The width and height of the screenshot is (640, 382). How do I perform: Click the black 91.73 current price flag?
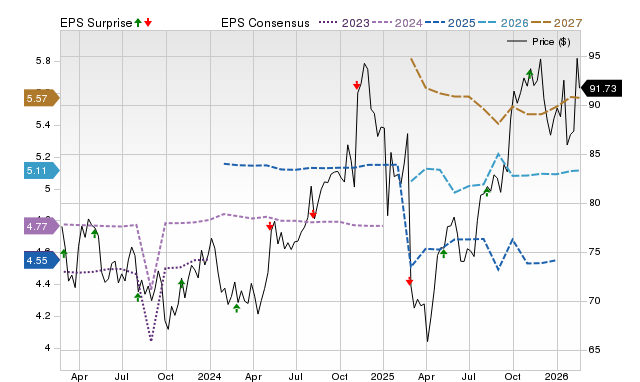pos(601,89)
